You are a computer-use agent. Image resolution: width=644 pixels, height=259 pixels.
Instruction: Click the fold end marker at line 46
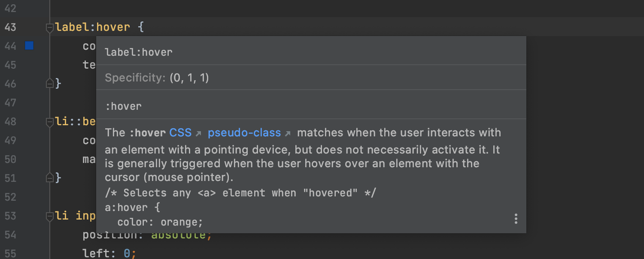50,83
